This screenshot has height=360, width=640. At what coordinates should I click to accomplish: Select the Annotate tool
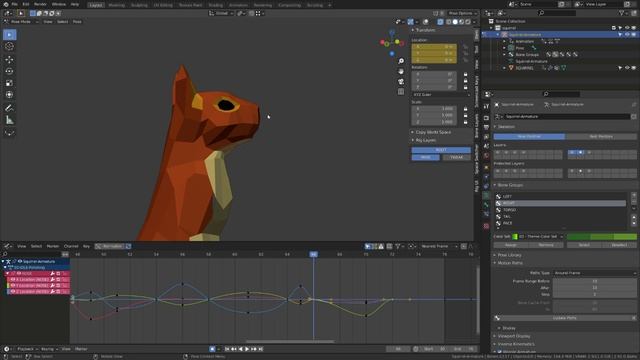pos(9,108)
